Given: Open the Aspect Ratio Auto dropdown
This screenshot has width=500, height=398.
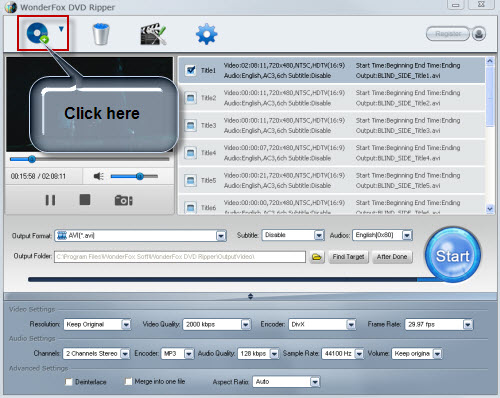Looking at the screenshot, I should (x=315, y=382).
